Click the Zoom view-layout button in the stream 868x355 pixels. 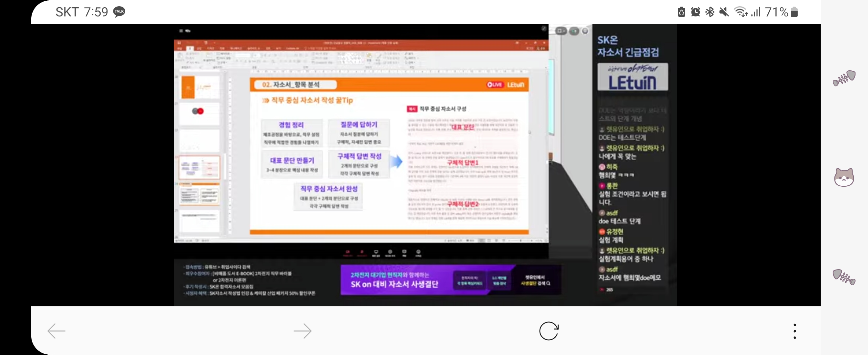coord(561,31)
